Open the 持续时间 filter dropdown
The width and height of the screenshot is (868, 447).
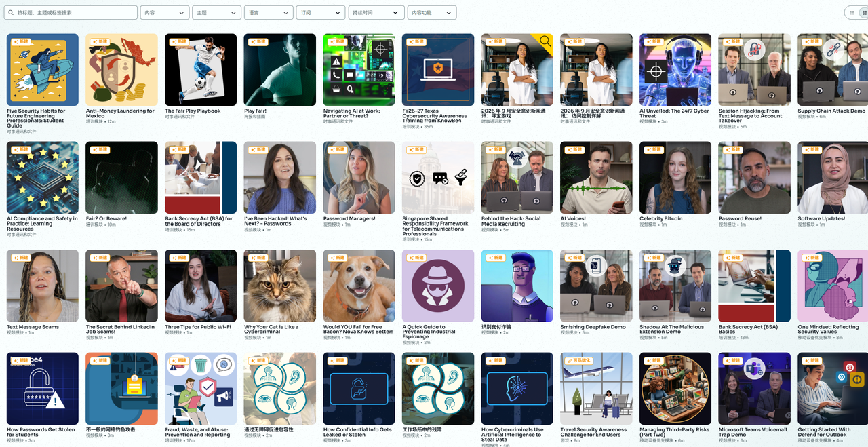(x=376, y=12)
